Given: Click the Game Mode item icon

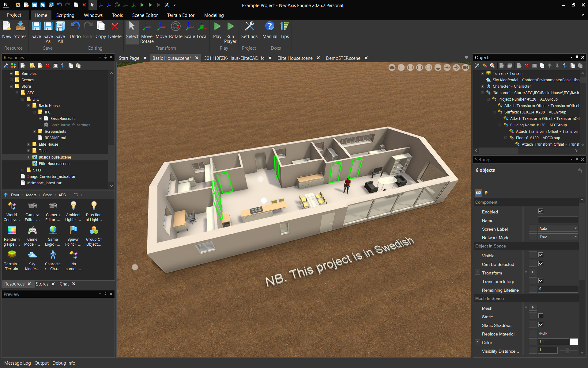Looking at the screenshot, I should coord(32,236).
